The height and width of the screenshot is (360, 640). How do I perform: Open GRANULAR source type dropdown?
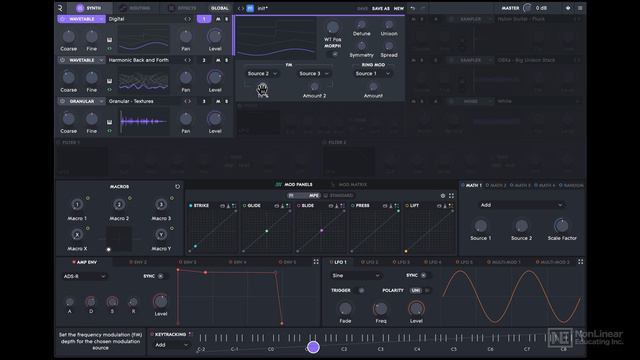click(85, 101)
